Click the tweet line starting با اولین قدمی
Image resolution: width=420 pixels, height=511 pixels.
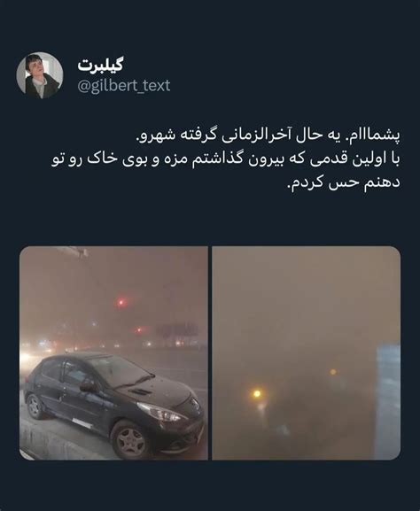[x=226, y=159]
